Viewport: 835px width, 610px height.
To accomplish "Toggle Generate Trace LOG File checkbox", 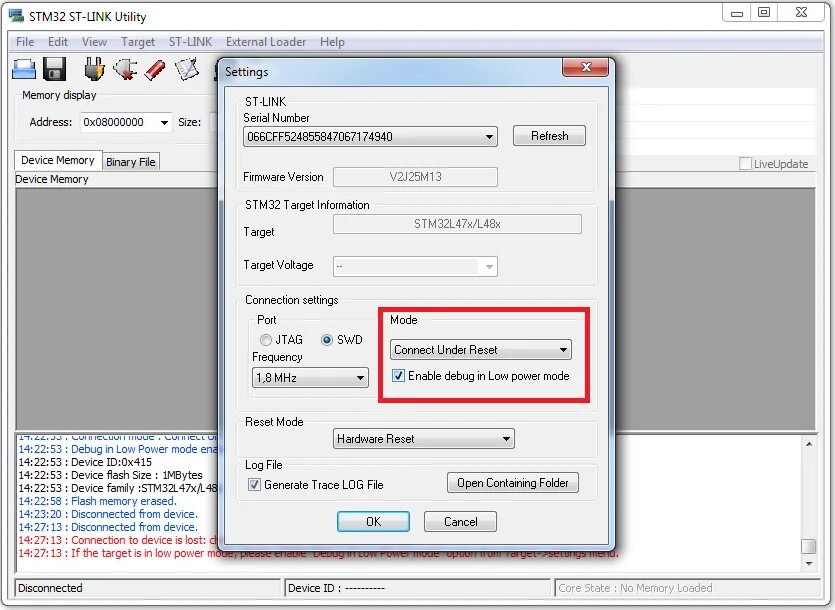I will click(254, 485).
